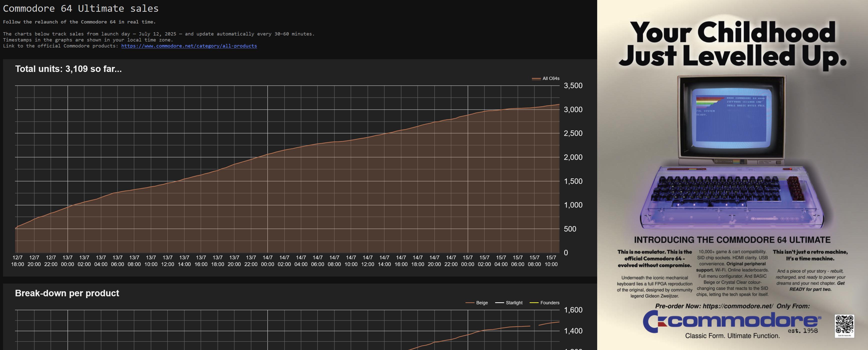Click the '13/7 00:00' x-axis label
This screenshot has width=868, height=350.
[x=67, y=261]
